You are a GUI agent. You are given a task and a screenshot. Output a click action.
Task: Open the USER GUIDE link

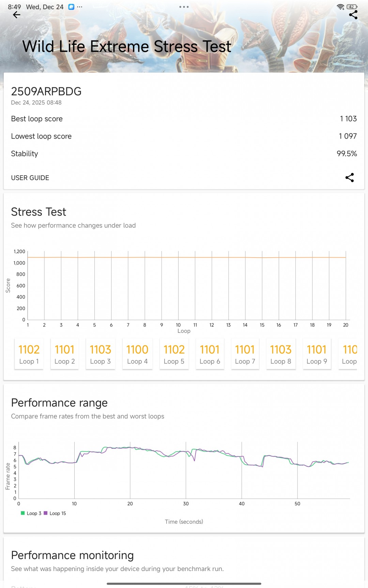30,178
